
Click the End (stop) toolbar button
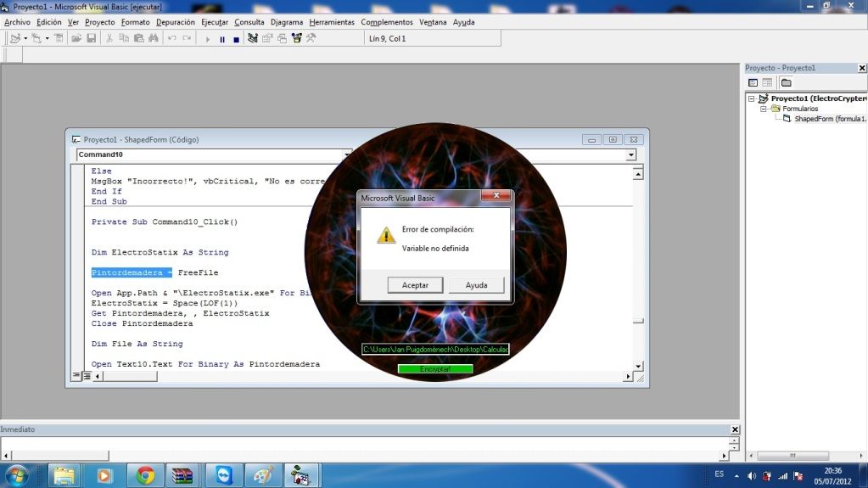pos(237,39)
